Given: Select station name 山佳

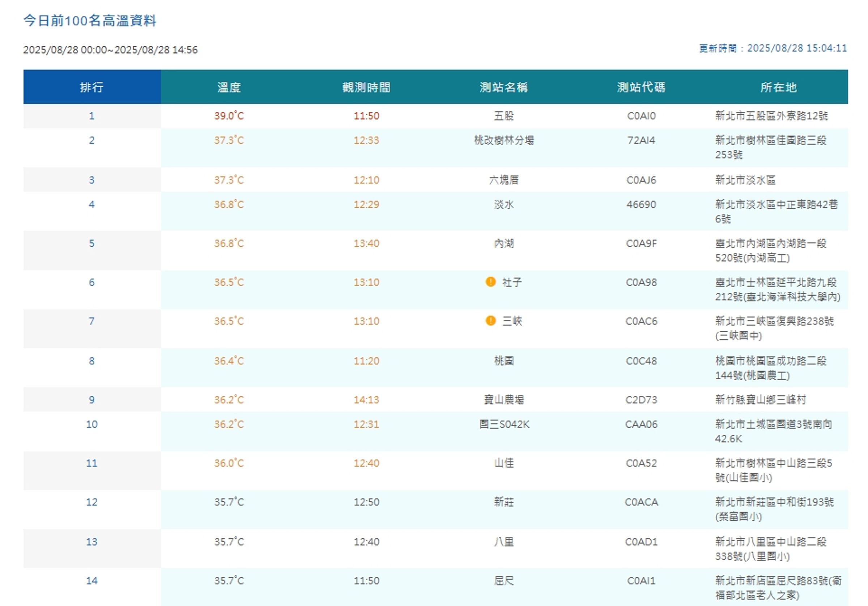Looking at the screenshot, I should point(504,463).
